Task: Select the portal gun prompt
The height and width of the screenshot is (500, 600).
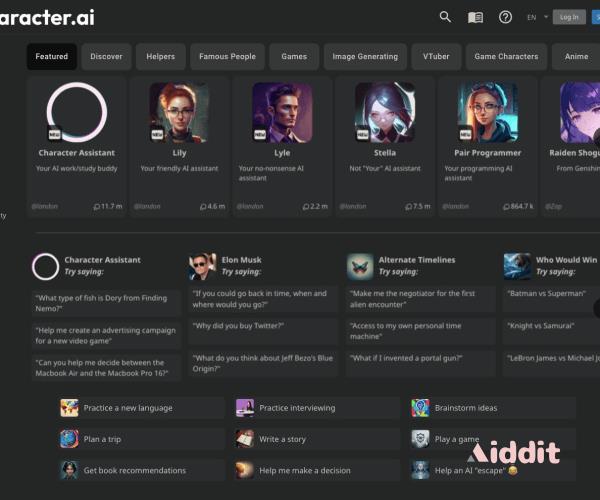Action: [421, 363]
